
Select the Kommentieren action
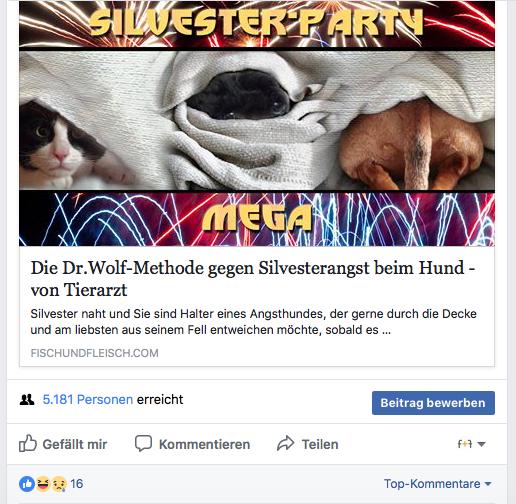tap(204, 444)
